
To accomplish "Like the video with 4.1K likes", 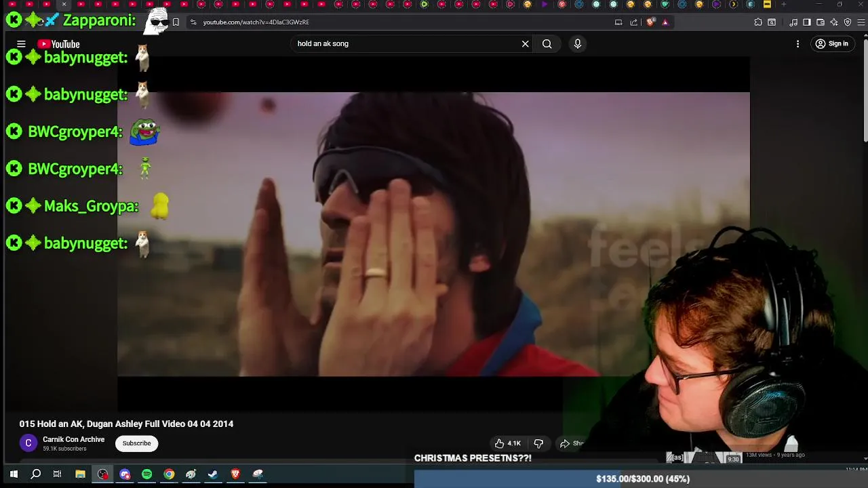I will pos(508,443).
